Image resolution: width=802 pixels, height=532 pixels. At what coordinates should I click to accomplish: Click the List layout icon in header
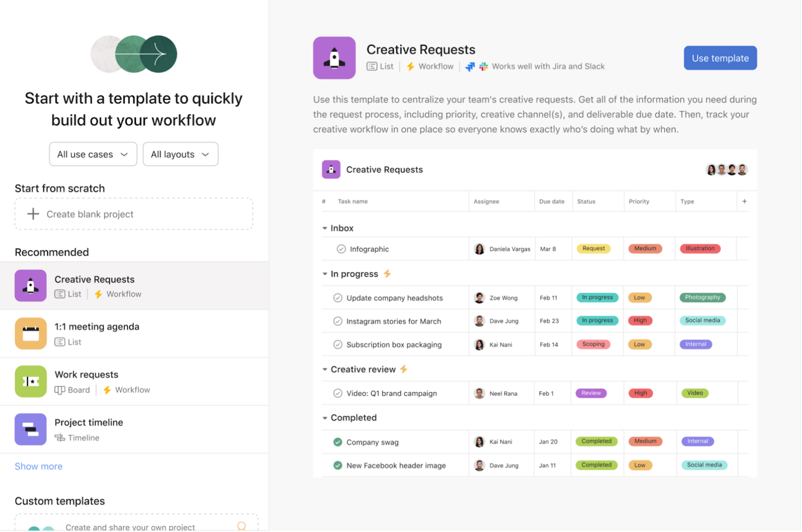[372, 66]
